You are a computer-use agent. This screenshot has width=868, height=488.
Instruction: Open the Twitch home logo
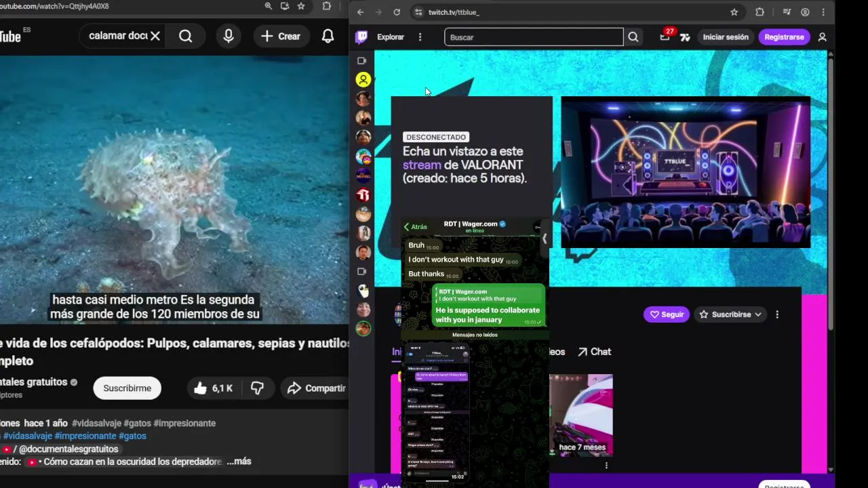click(x=361, y=37)
